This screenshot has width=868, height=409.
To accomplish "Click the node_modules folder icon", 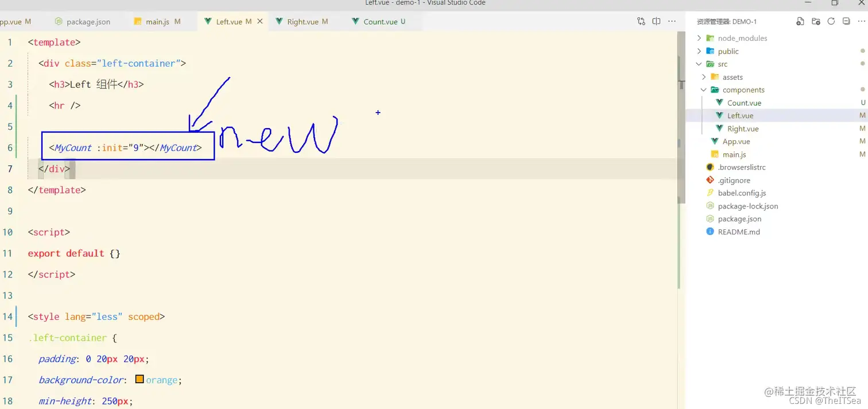I will coord(710,38).
